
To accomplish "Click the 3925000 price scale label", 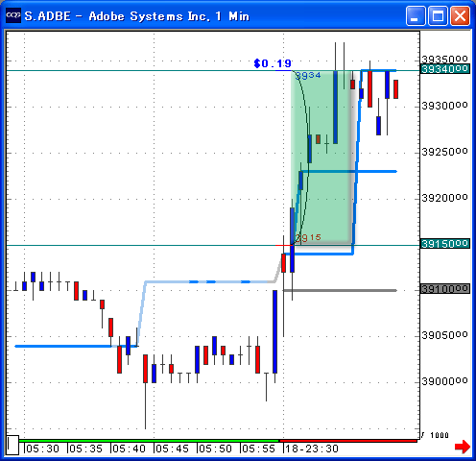I will click(444, 152).
